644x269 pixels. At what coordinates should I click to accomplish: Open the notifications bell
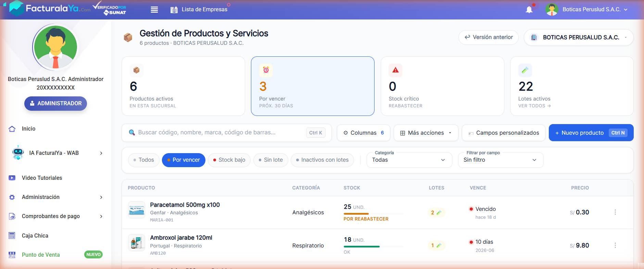click(529, 10)
